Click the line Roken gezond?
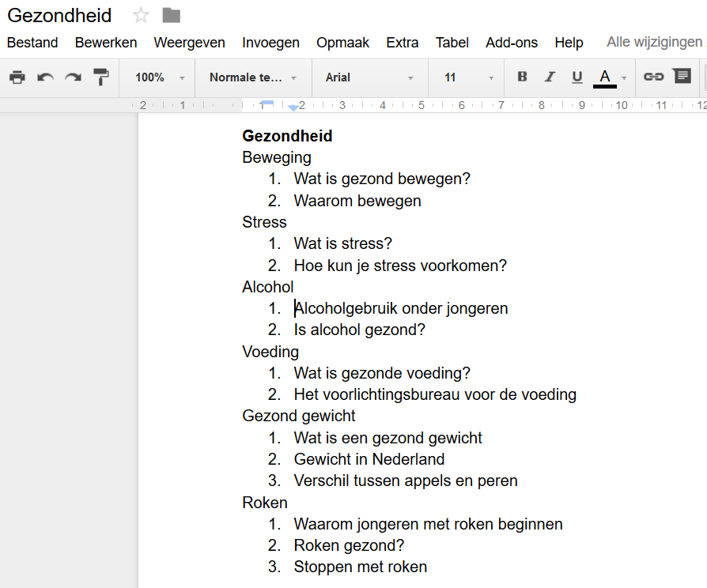 pos(349,545)
